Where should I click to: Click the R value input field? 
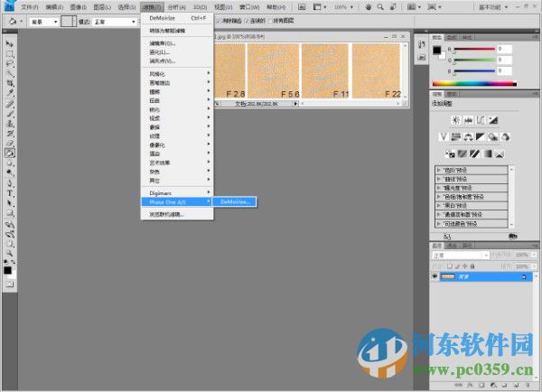[504, 49]
